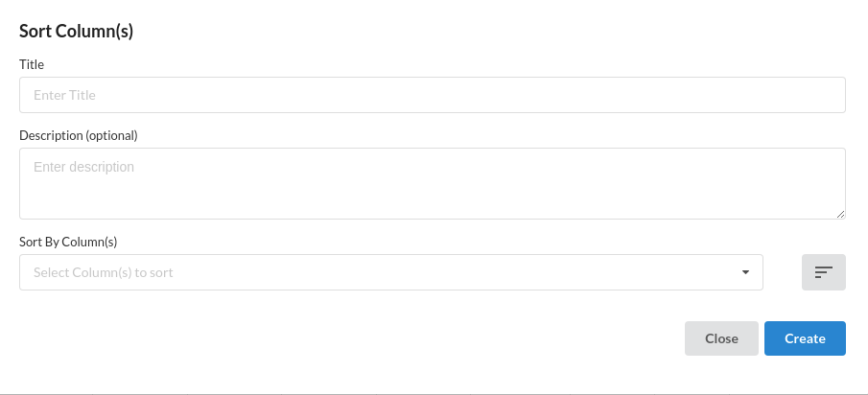Click the 'Enter Title' placeholder text
This screenshot has width=868, height=395.
(x=64, y=95)
